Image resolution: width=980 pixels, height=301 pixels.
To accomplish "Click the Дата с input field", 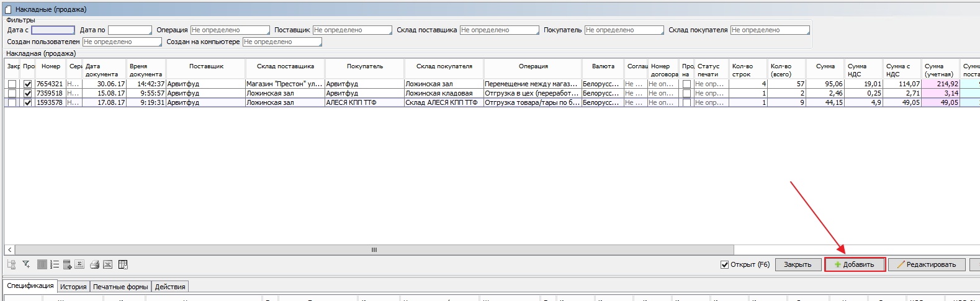I will (53, 30).
